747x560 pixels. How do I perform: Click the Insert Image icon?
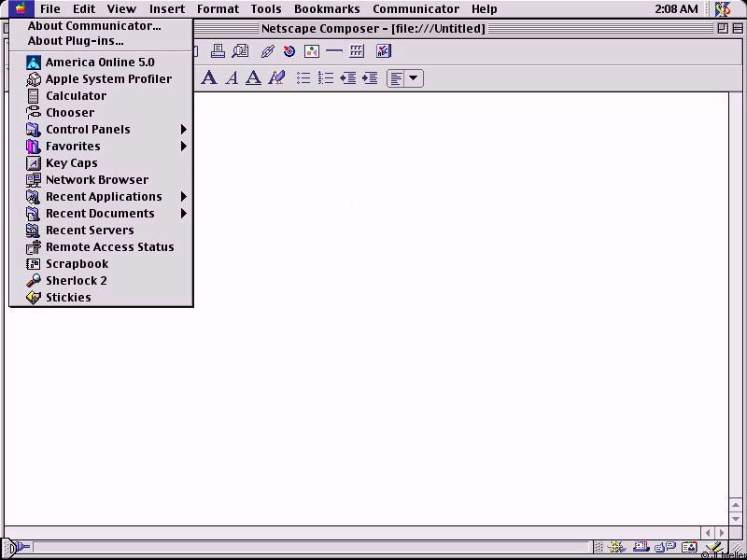click(312, 51)
